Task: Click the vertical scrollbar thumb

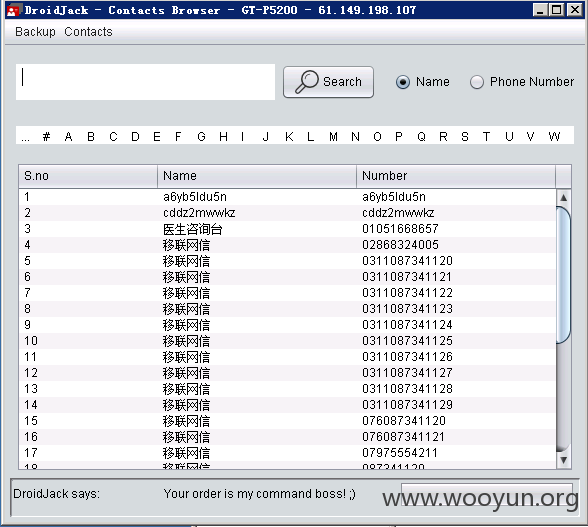Action: pos(564,275)
